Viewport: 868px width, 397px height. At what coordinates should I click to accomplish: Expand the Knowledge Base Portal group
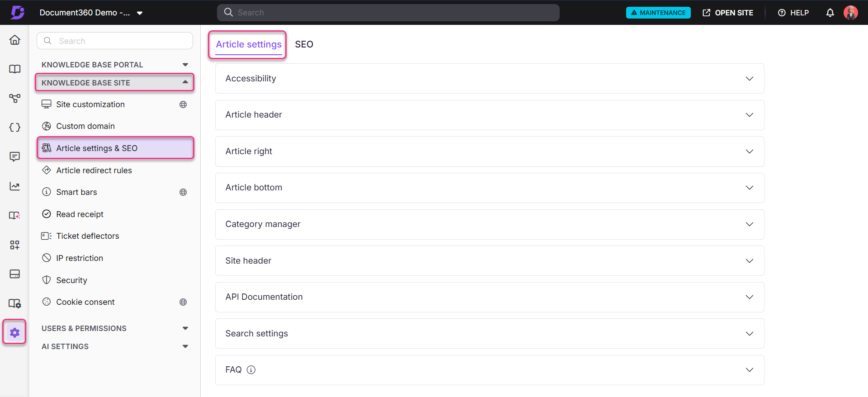click(x=115, y=65)
